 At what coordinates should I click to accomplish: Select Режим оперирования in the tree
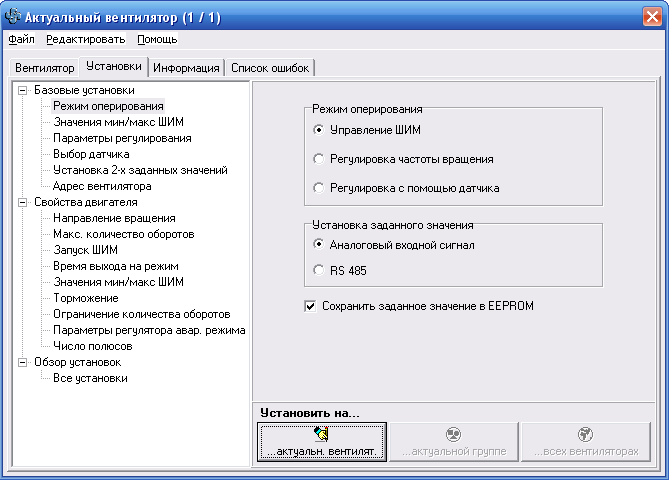click(108, 106)
